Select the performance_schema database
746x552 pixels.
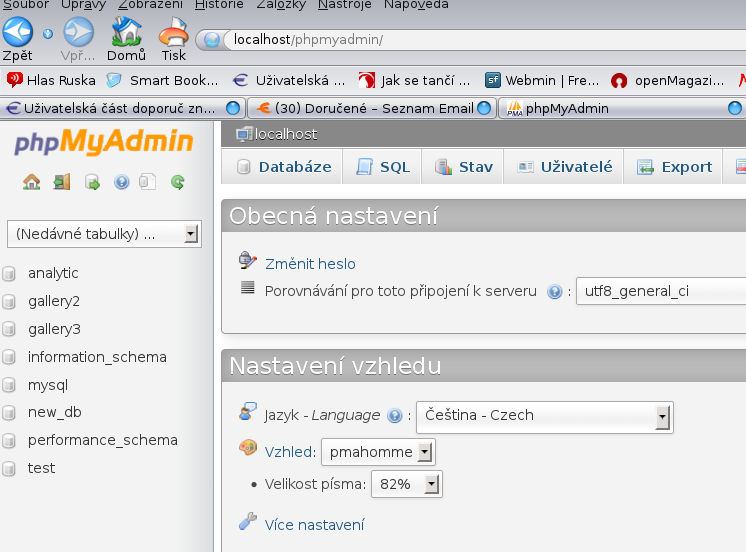click(x=103, y=440)
